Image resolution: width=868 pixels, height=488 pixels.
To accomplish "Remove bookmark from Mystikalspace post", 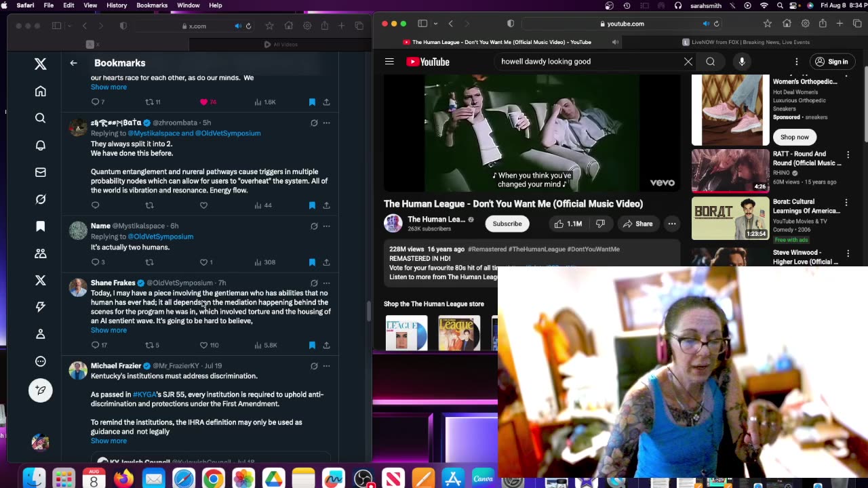I will point(312,262).
